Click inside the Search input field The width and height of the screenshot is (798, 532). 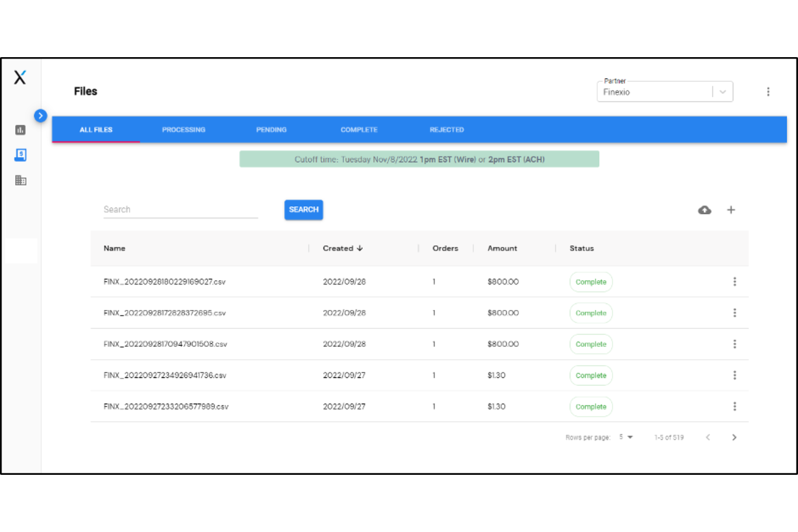[x=180, y=209]
